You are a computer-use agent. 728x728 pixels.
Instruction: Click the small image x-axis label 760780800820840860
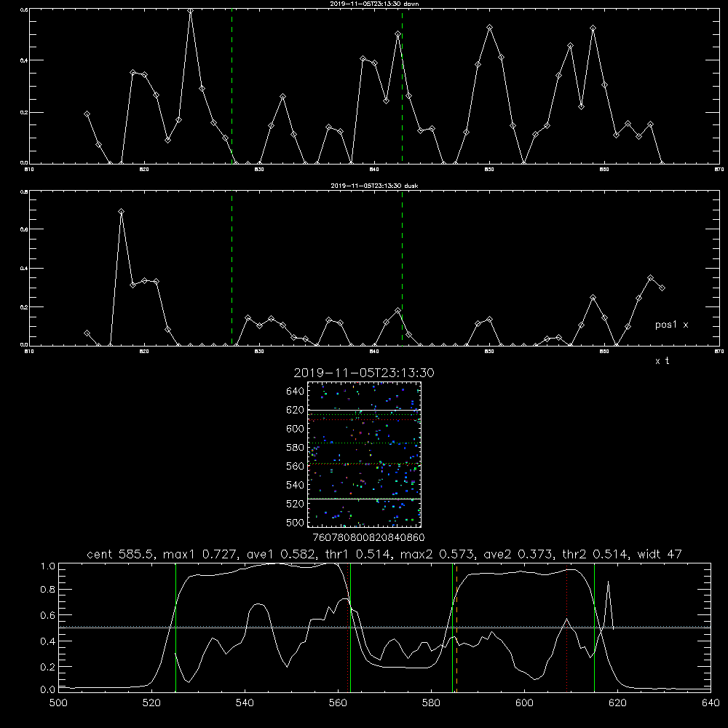pos(368,538)
